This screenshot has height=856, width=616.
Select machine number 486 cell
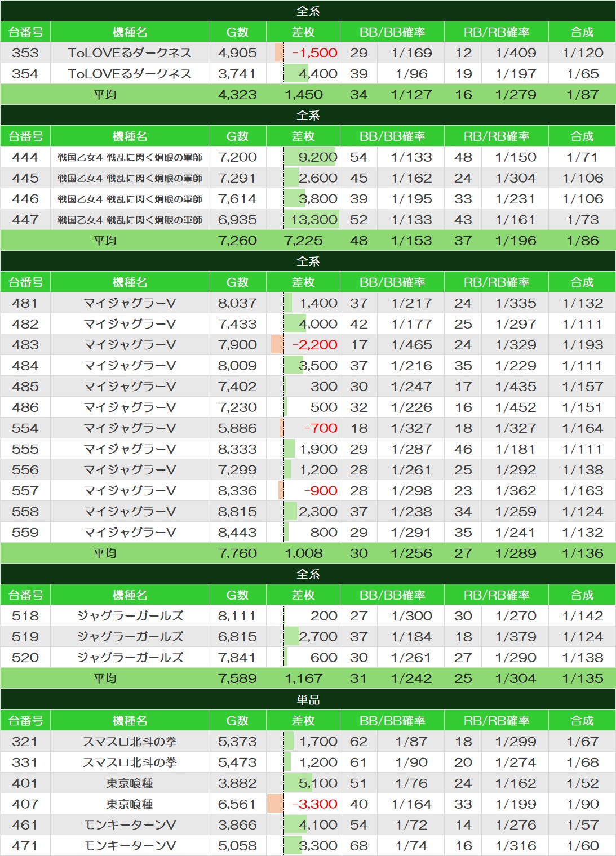[25, 407]
